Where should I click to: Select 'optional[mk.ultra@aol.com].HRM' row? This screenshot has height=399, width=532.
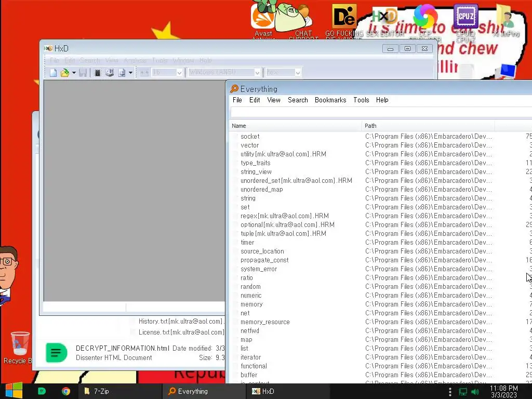tap(287, 224)
